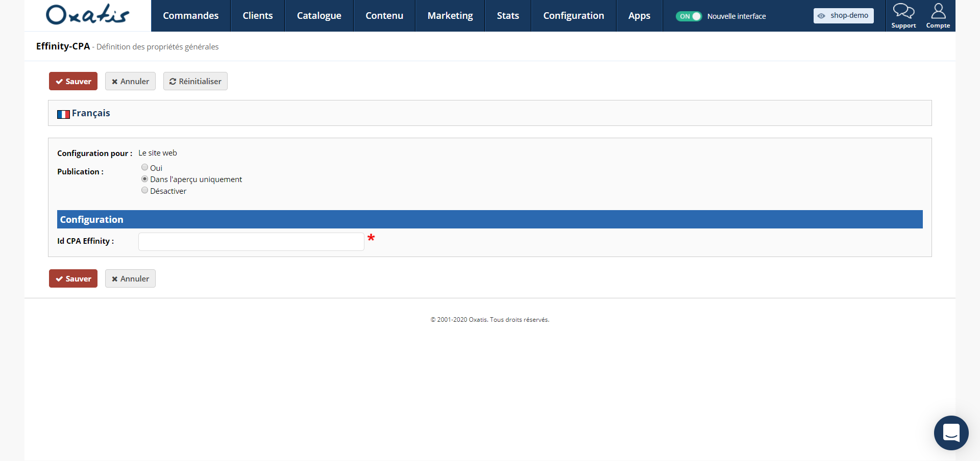The image size is (980, 461).
Task: Click the top Annuler button
Action: pyautogui.click(x=130, y=81)
